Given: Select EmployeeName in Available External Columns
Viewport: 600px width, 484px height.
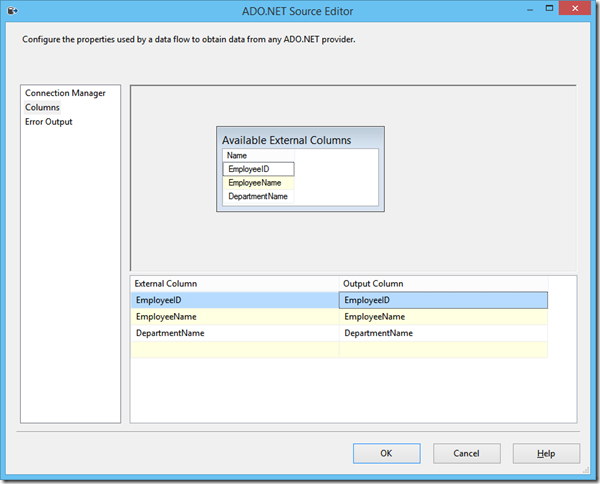Looking at the screenshot, I should pyautogui.click(x=258, y=183).
